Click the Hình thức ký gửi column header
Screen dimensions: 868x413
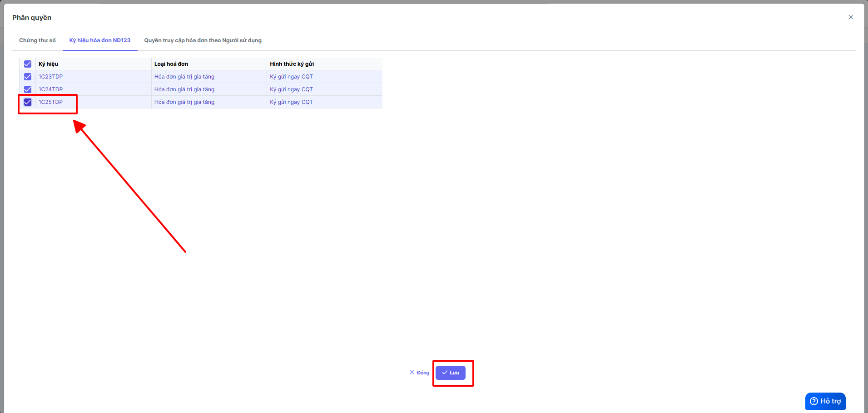coord(292,64)
